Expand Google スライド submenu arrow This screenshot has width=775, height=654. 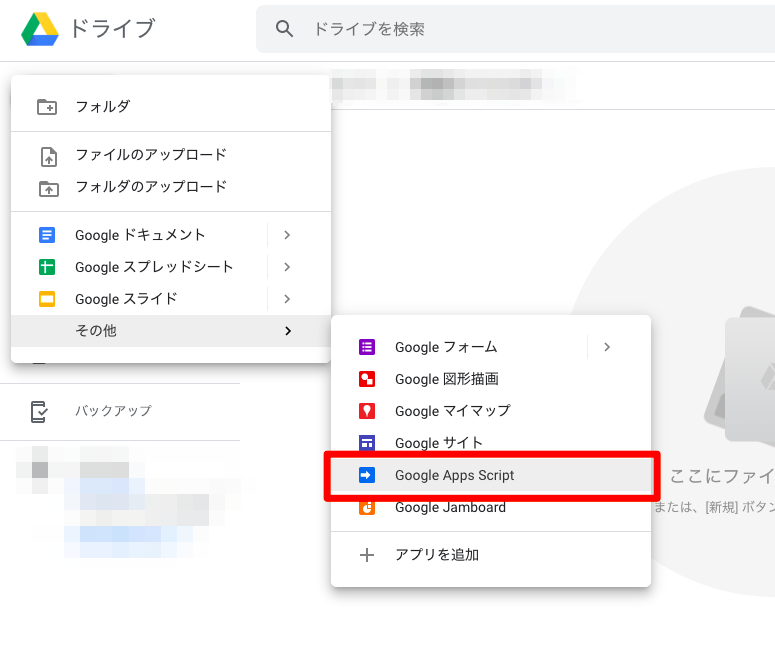pyautogui.click(x=287, y=299)
